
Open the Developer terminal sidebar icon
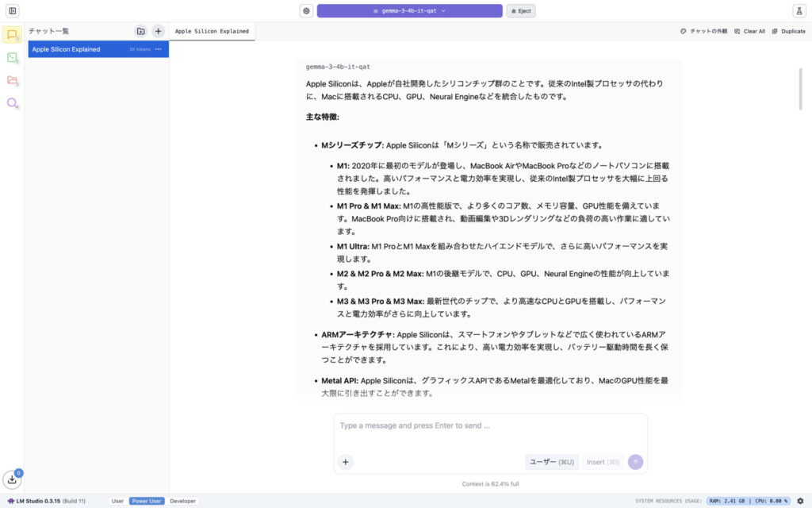click(x=12, y=57)
